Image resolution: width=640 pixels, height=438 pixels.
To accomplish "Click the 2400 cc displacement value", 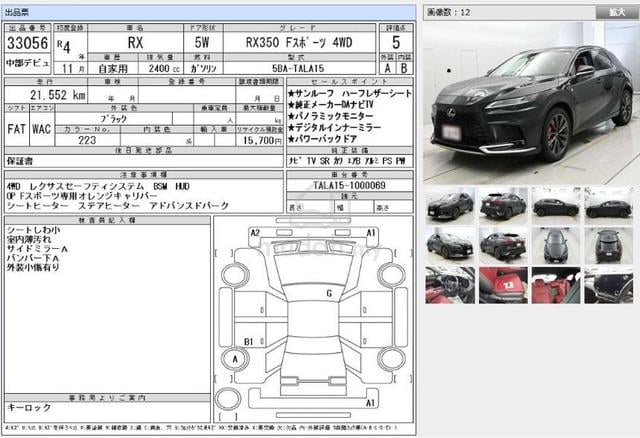I will pyautogui.click(x=164, y=68).
